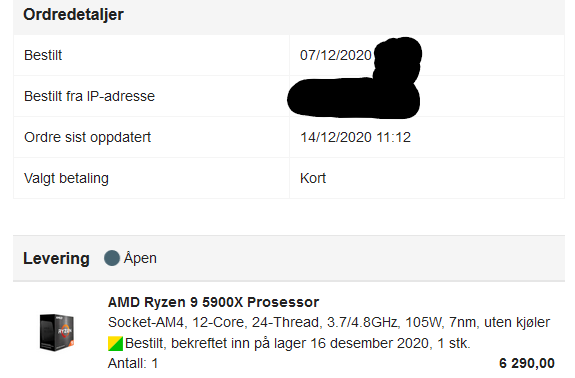The image size is (575, 378).
Task: Click the confirmed in stock 16 desember text
Action: (298, 344)
